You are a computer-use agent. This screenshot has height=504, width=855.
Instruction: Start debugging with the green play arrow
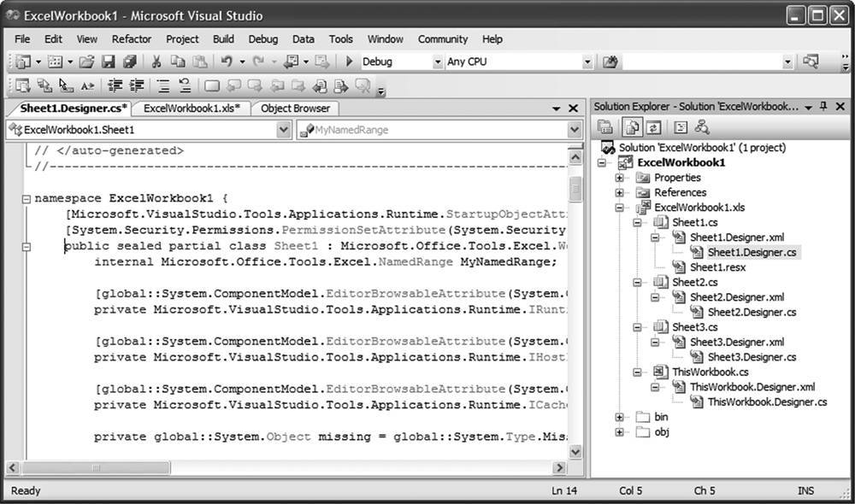(349, 62)
